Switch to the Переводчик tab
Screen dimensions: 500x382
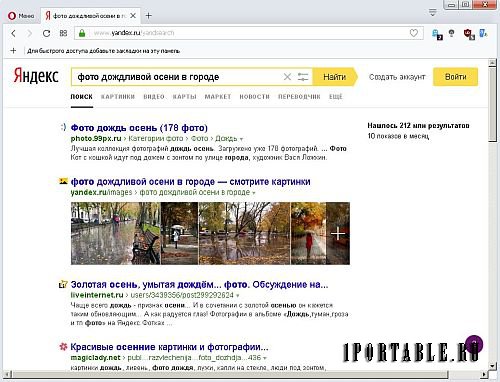[x=299, y=97]
